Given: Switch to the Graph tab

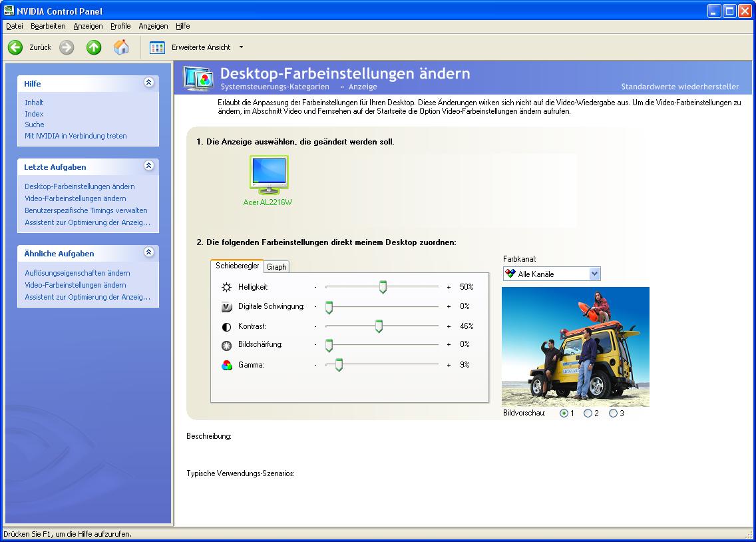Looking at the screenshot, I should pyautogui.click(x=276, y=266).
